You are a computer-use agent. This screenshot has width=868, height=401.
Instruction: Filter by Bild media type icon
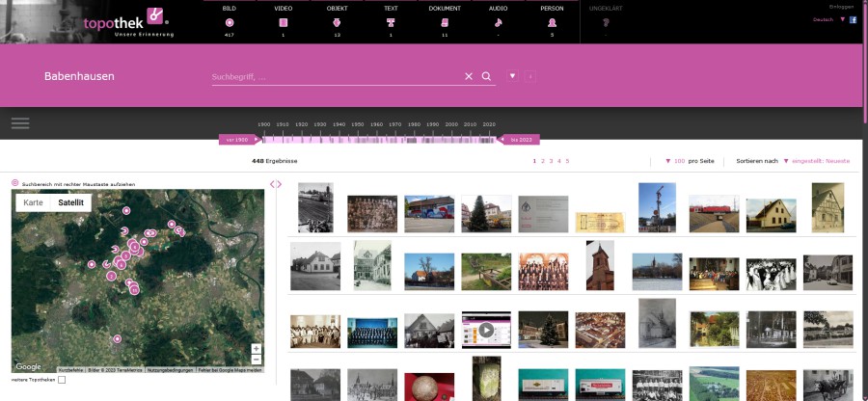229,21
